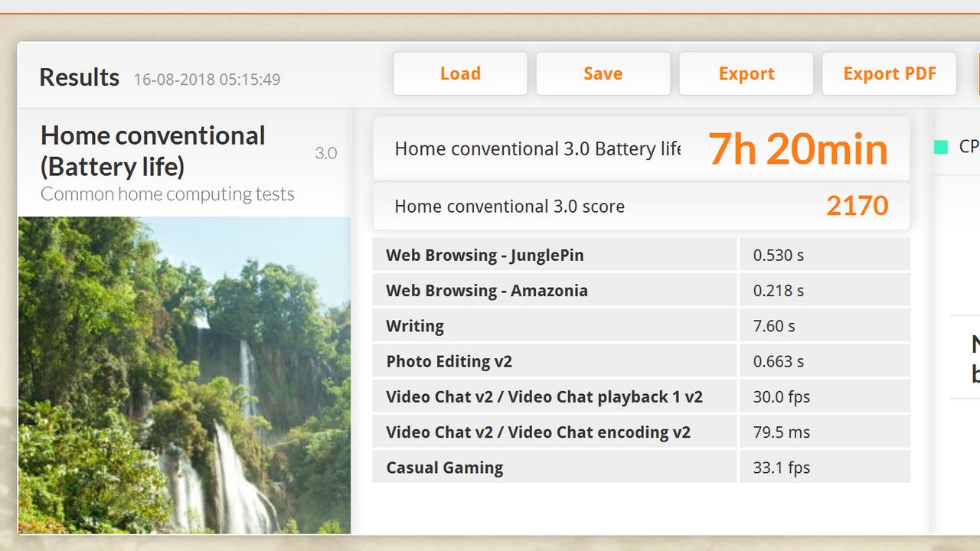Select the 7h 20min battery life result
The height and width of the screenshot is (551, 980).
tap(798, 148)
